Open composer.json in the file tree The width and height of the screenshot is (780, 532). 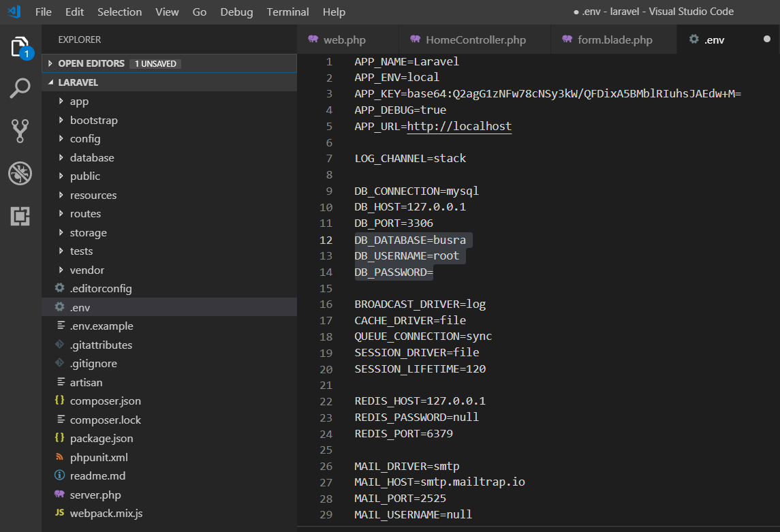105,401
